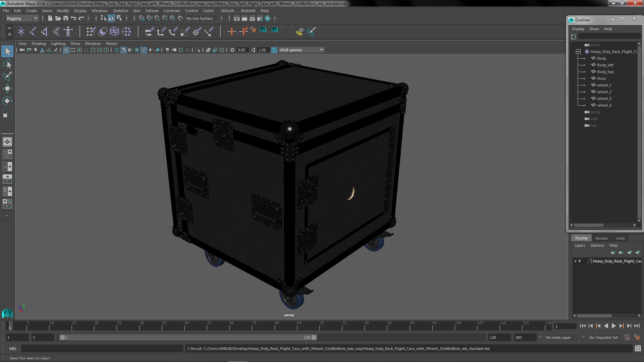Image resolution: width=644 pixels, height=362 pixels.
Task: Toggle the V visibility box of the layer
Action: coord(575,261)
